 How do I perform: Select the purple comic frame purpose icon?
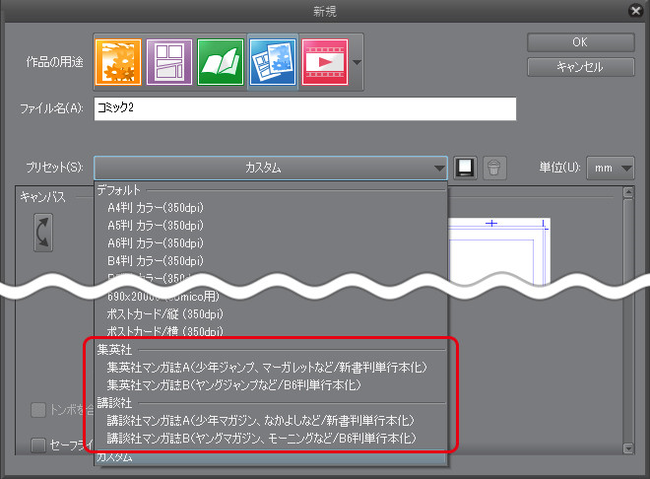point(169,62)
